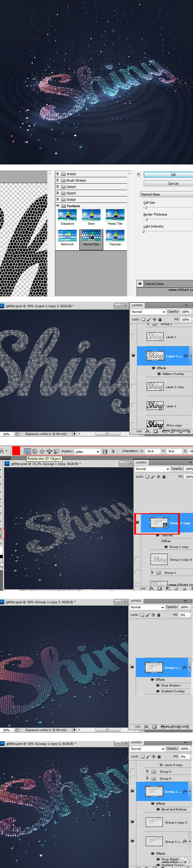The height and width of the screenshot is (868, 193).
Task: Click lock all padlock in Layer 1 copy 2 window
Action: pos(160,319)
